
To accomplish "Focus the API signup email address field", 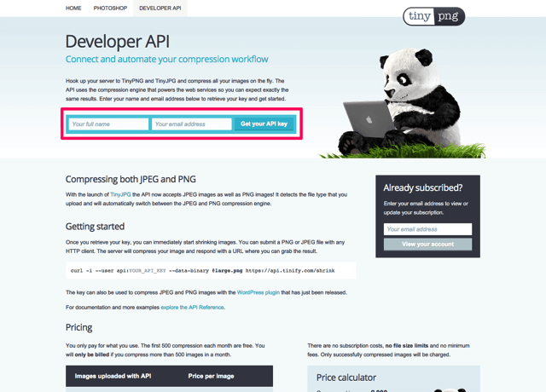I will tap(191, 124).
